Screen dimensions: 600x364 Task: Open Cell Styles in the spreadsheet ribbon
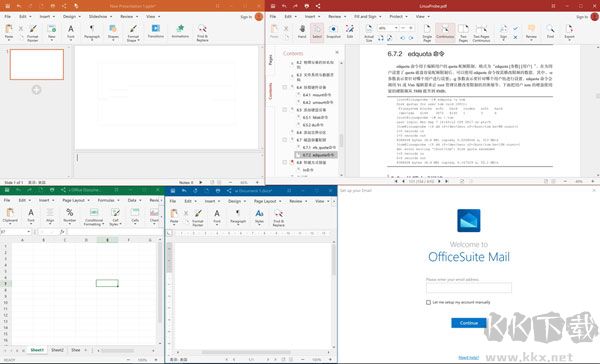[115, 217]
